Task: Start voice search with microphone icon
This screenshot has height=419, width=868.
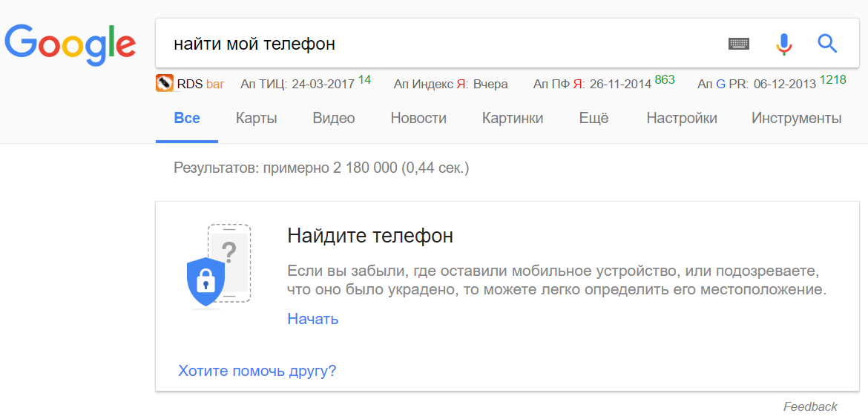Action: (x=784, y=44)
